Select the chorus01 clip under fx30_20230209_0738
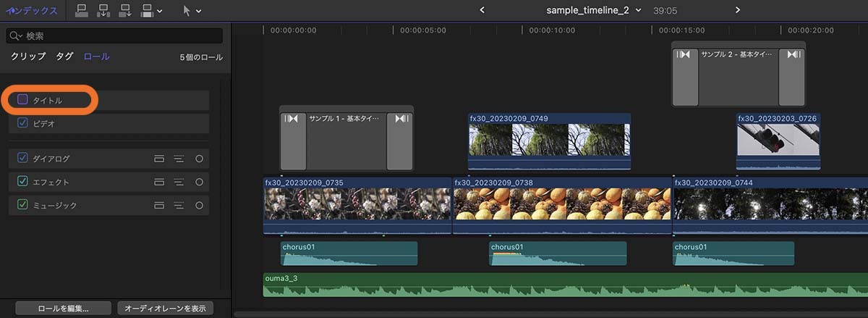 click(x=558, y=254)
